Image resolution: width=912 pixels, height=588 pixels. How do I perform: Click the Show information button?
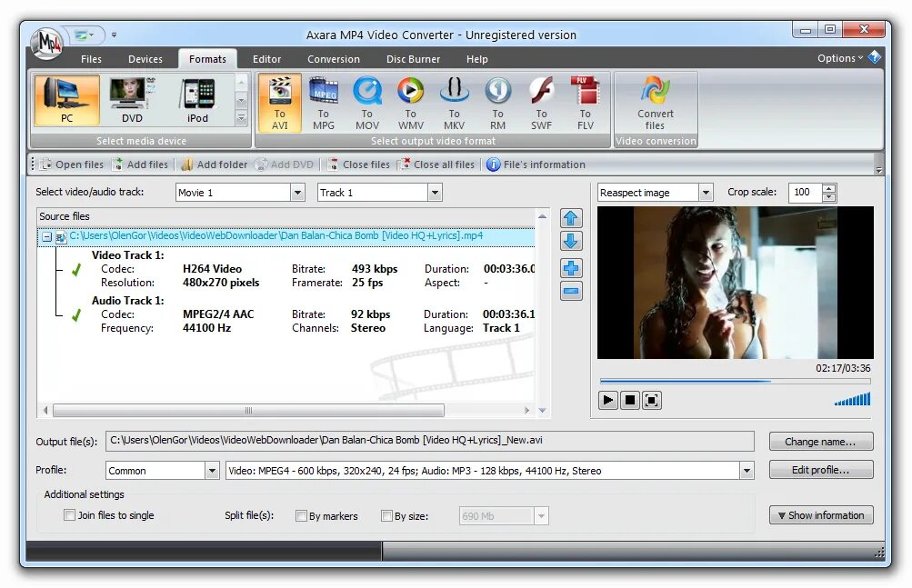point(821,514)
